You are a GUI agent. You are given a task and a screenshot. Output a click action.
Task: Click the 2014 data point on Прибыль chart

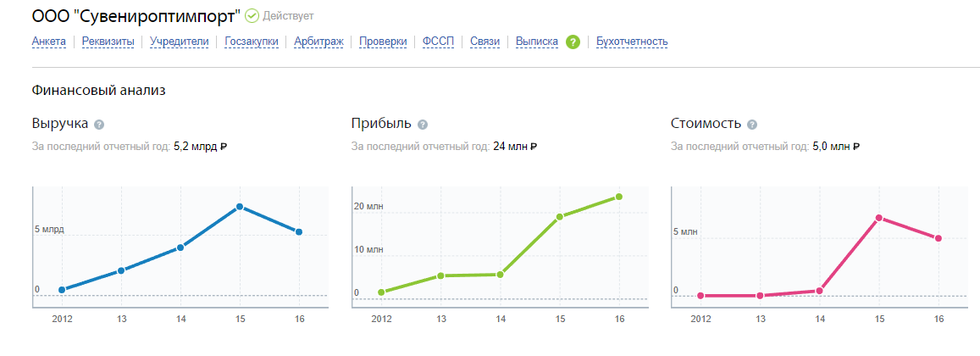tap(501, 275)
